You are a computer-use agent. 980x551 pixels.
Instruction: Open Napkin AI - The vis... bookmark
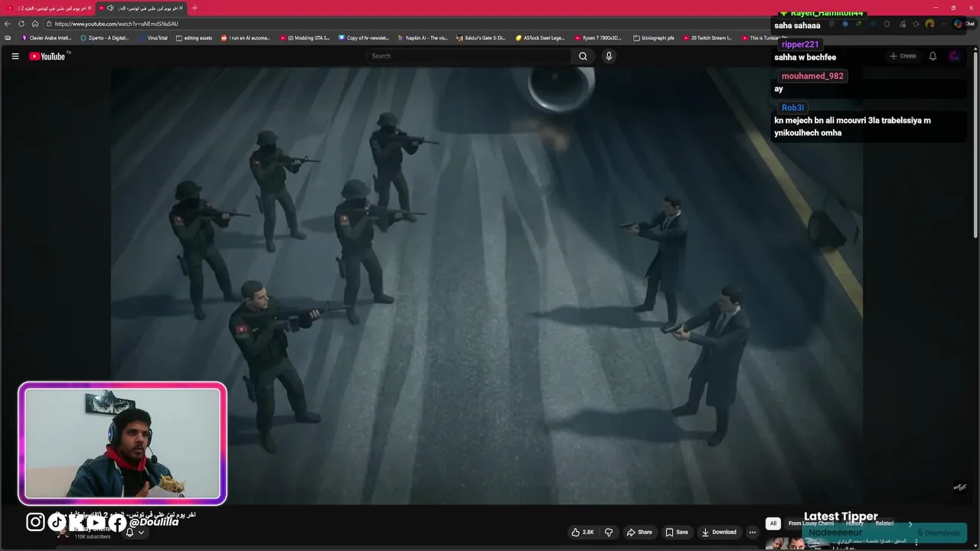[423, 37]
